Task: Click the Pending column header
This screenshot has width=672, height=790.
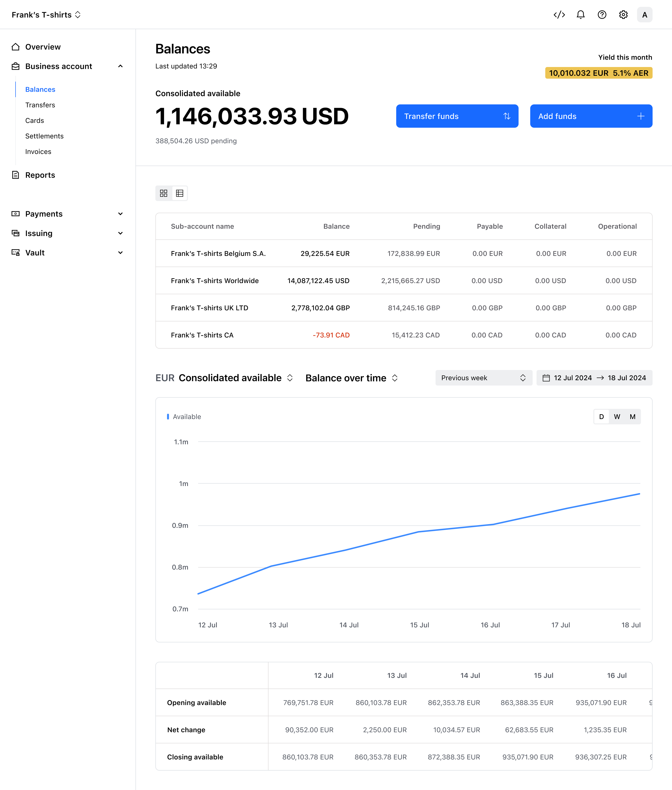Action: [x=427, y=226]
